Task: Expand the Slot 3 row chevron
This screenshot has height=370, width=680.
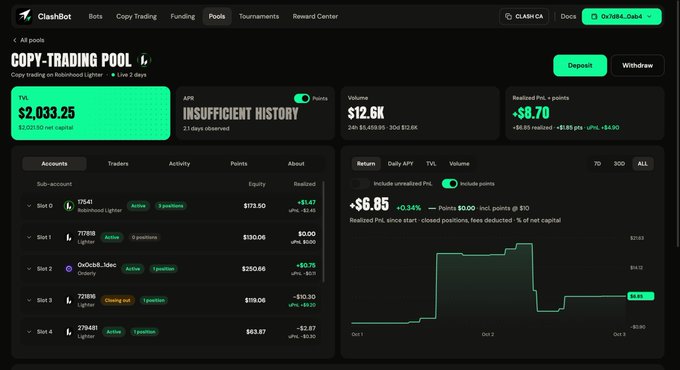Action: pos(29,300)
